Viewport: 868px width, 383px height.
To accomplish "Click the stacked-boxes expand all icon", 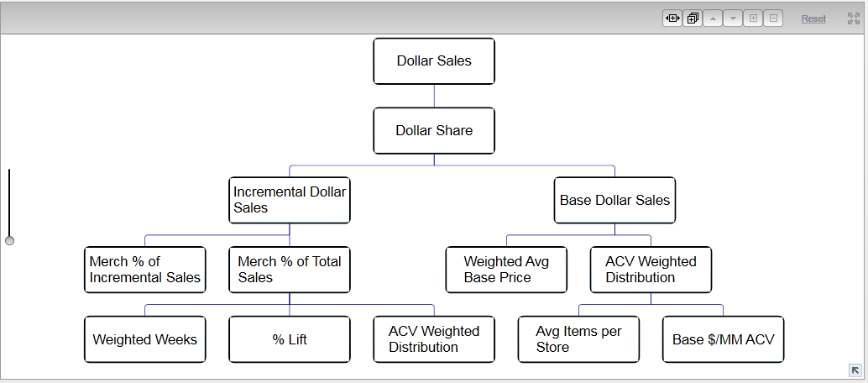I will click(x=693, y=18).
